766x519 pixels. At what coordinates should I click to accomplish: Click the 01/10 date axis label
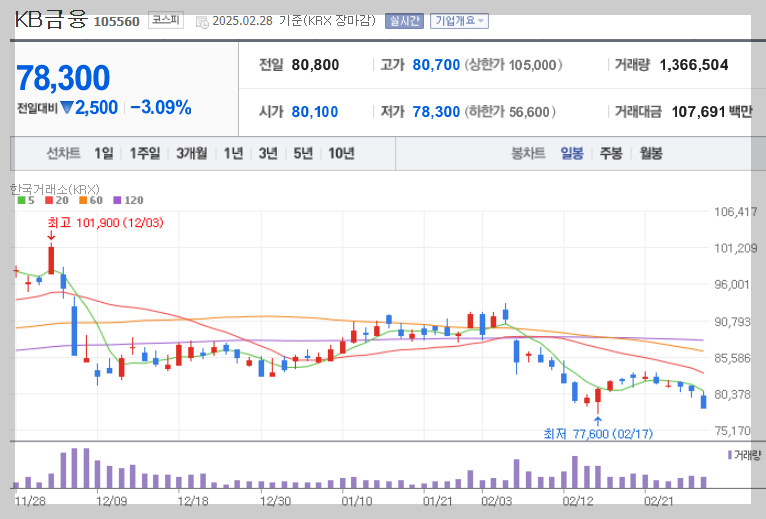tap(357, 501)
